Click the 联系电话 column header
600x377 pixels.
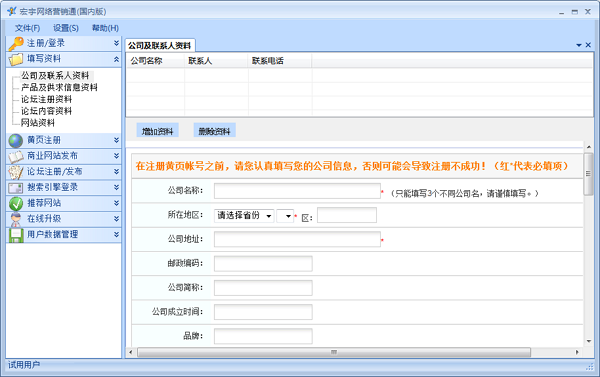(280, 61)
